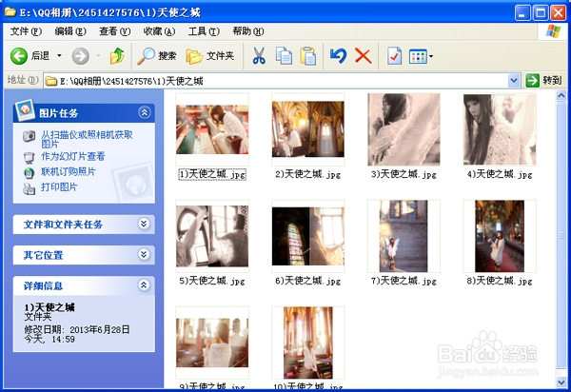Go up one folder level icon
This screenshot has height=392, width=571.
117,56
